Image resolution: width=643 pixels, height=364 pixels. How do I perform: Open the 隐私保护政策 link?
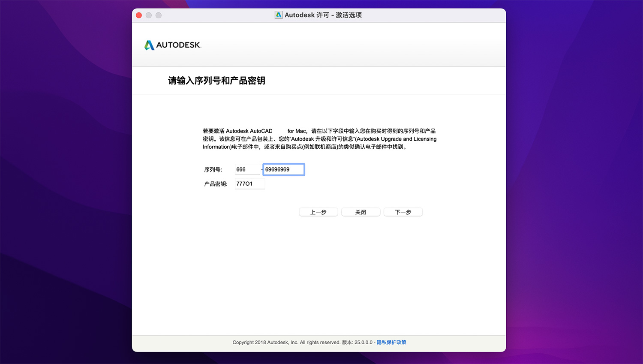pos(391,342)
